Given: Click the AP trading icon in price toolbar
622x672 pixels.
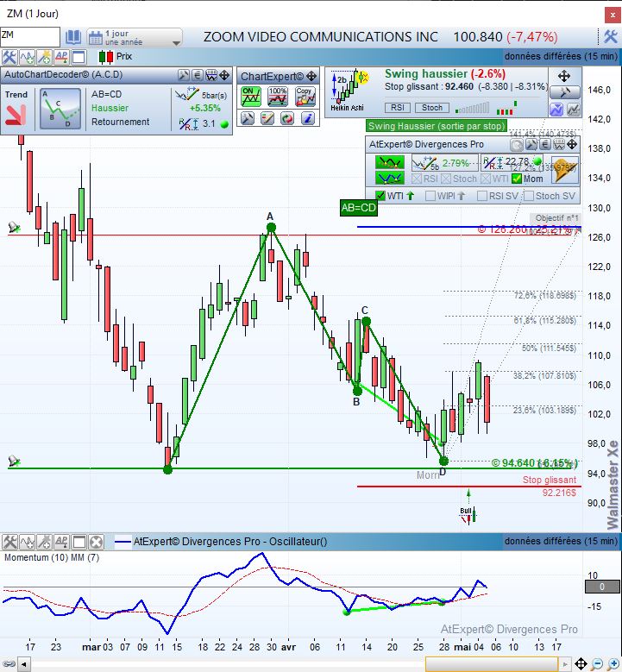Looking at the screenshot, I should pyautogui.click(x=61, y=57).
